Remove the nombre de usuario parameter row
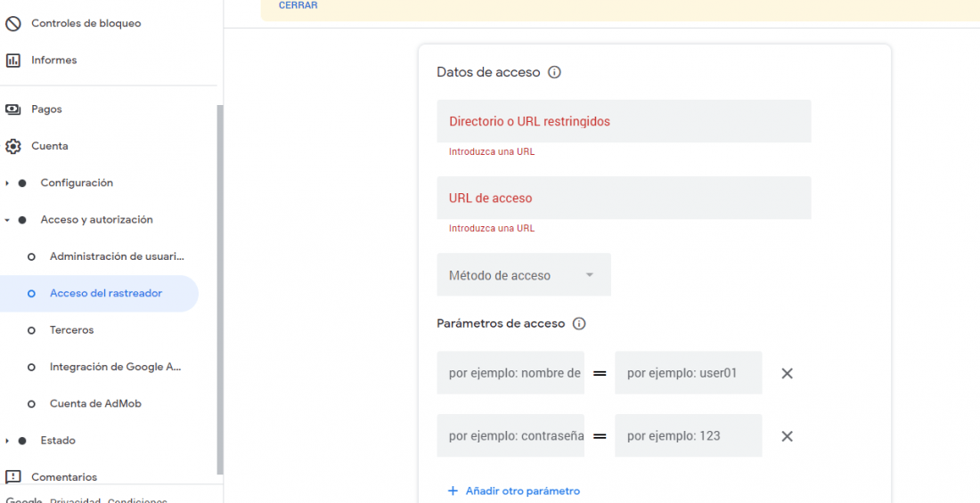The width and height of the screenshot is (980, 503). click(787, 373)
